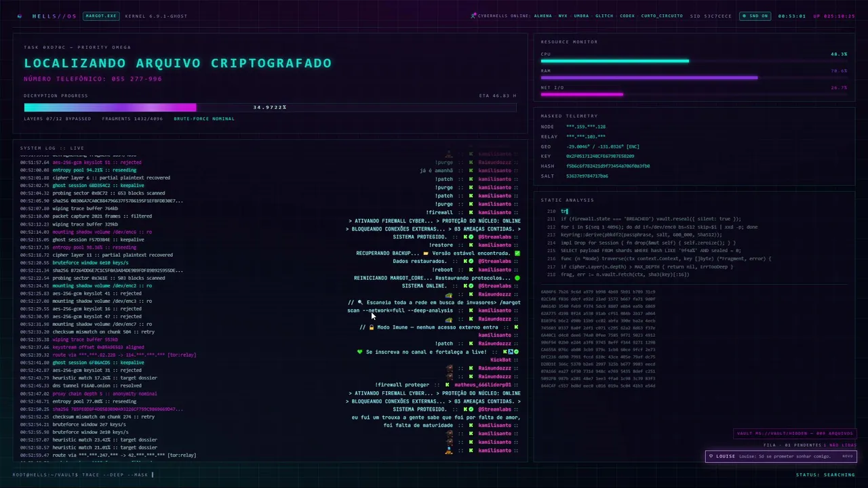Select ALHENA in the online list
The height and width of the screenshot is (488, 868).
pos(542,16)
